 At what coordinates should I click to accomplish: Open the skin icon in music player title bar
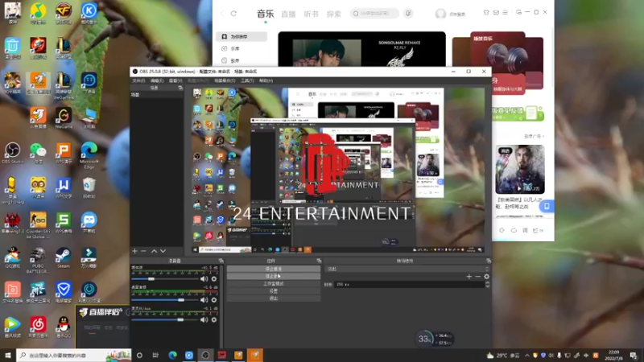coord(486,13)
